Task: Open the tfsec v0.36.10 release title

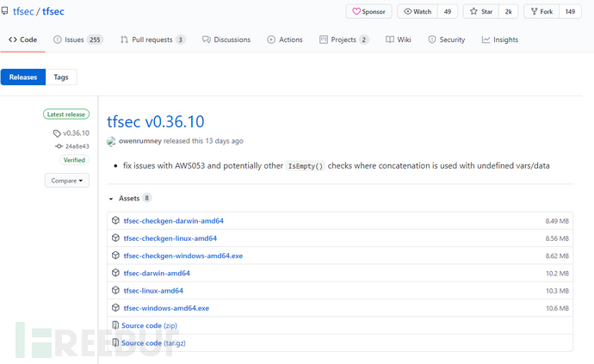Action: [x=155, y=121]
